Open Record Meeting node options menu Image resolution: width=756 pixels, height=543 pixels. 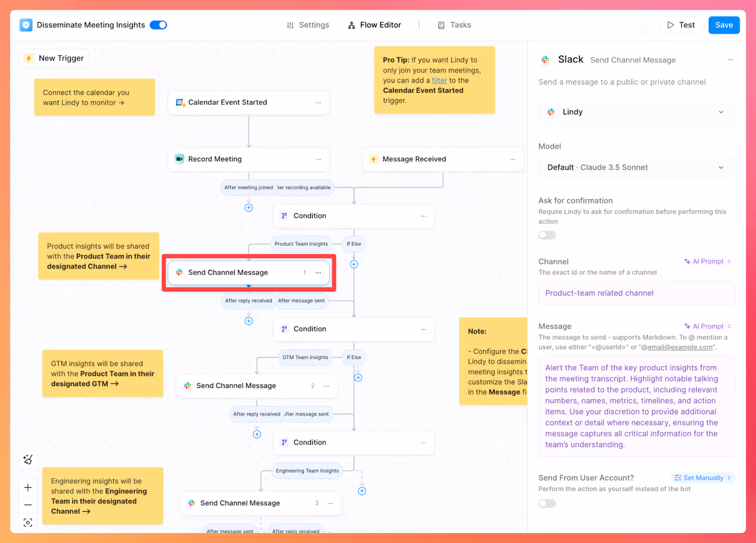point(318,159)
